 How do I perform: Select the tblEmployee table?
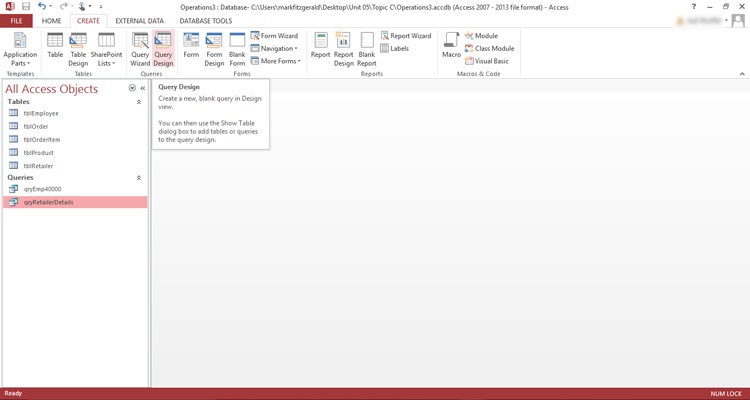75,113
